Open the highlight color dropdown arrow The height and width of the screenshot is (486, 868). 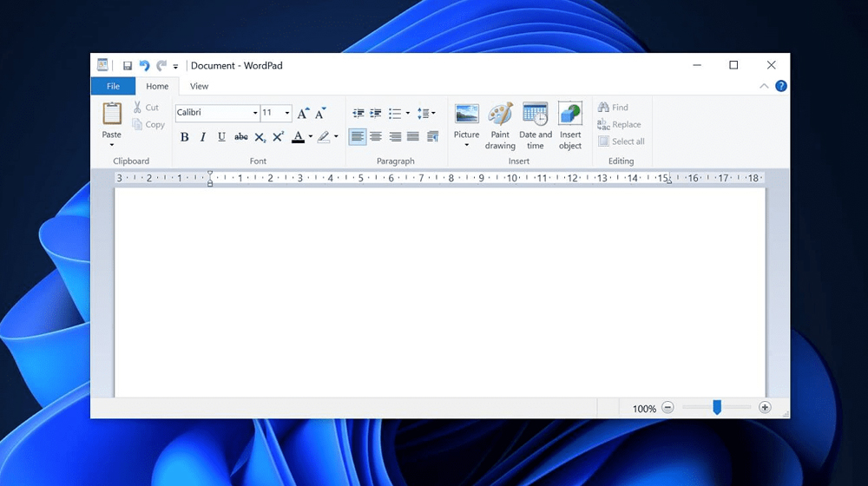pos(336,137)
